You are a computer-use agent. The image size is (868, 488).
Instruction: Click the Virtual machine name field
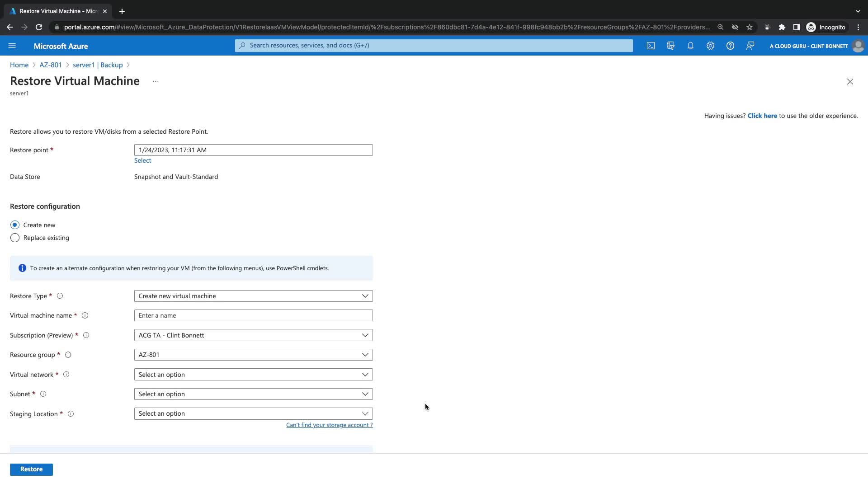point(253,315)
